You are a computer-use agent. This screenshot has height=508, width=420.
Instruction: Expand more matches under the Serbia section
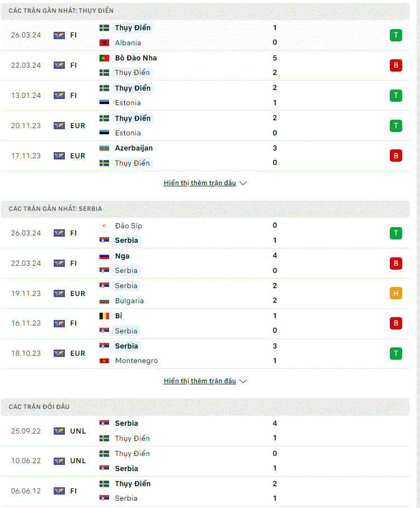point(200,381)
